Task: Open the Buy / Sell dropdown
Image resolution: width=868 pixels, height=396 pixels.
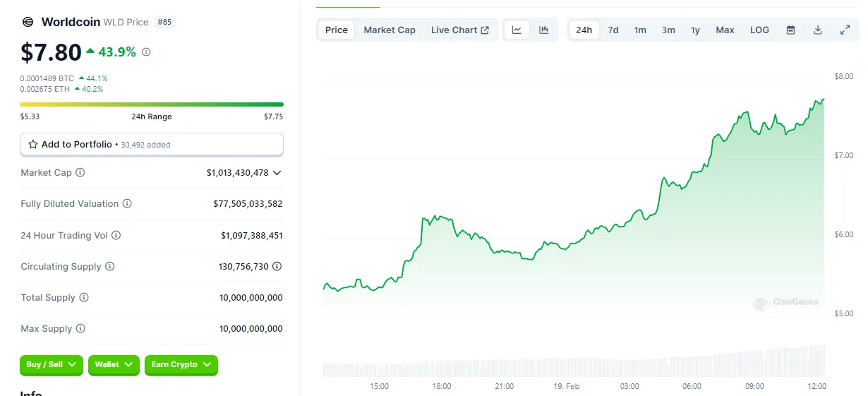Action: [x=52, y=364]
